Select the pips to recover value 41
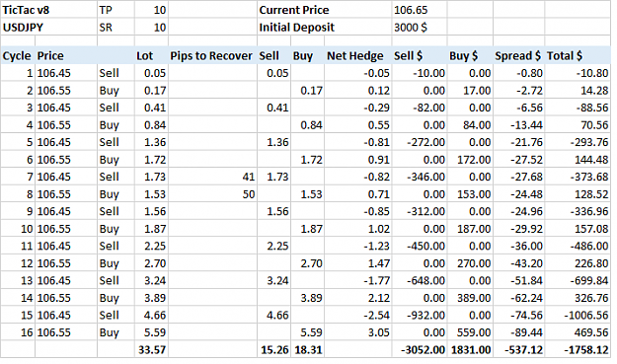617x364 pixels. coord(212,177)
